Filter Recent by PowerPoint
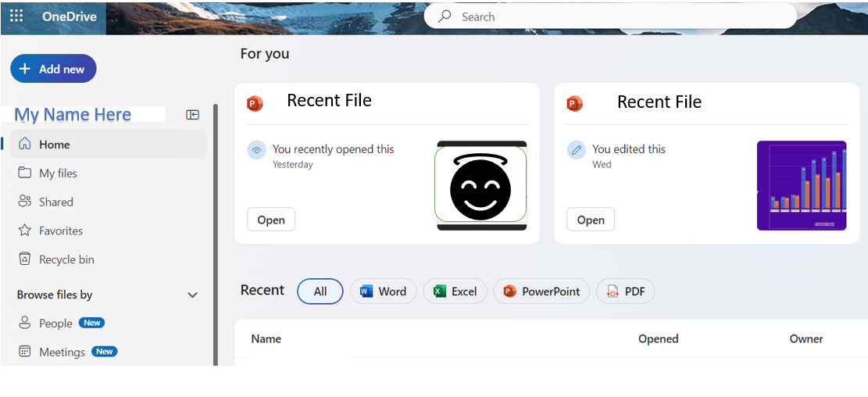This screenshot has height=397, width=868. coord(541,291)
